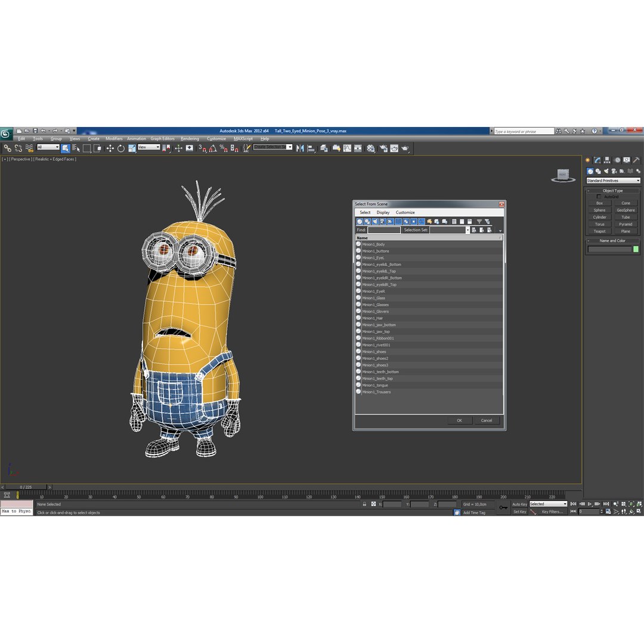Activate the Select and Rotate tool

[120, 148]
